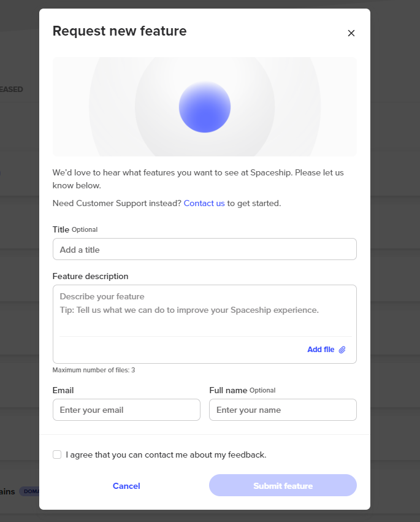This screenshot has width=420, height=522.
Task: Open the Contact us link
Action: pos(204,204)
